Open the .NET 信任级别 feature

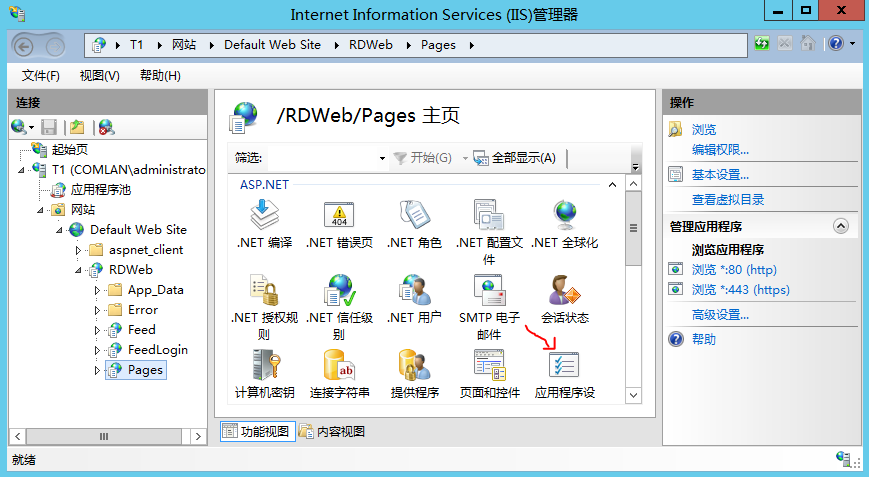tap(339, 289)
